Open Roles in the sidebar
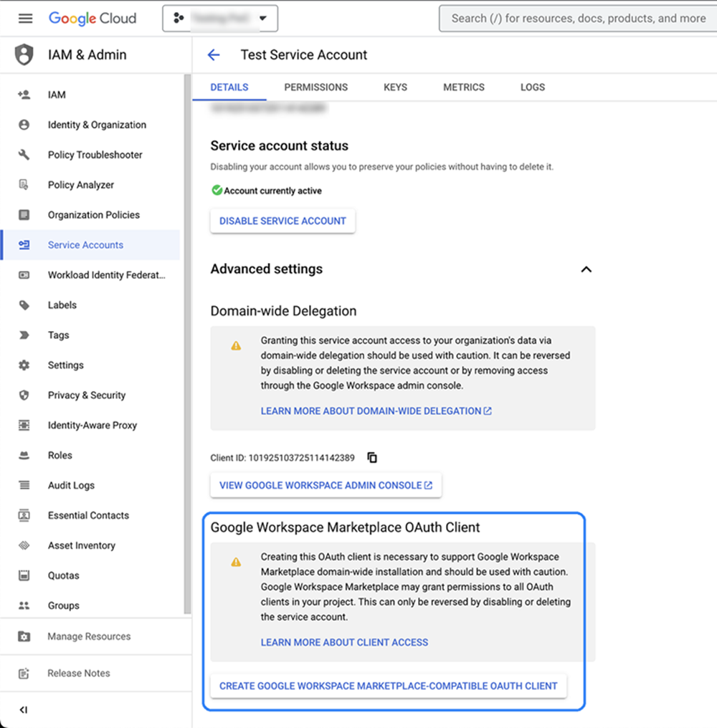717x728 pixels. point(60,456)
